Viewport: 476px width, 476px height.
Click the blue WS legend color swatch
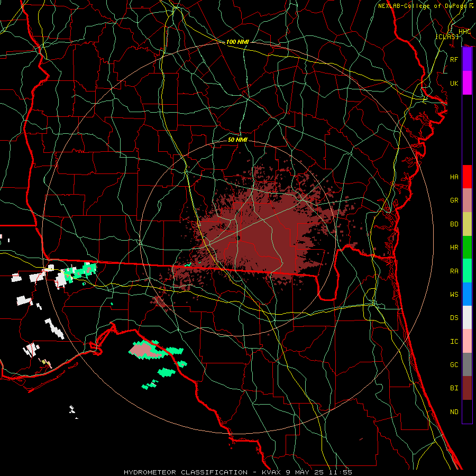click(x=467, y=294)
